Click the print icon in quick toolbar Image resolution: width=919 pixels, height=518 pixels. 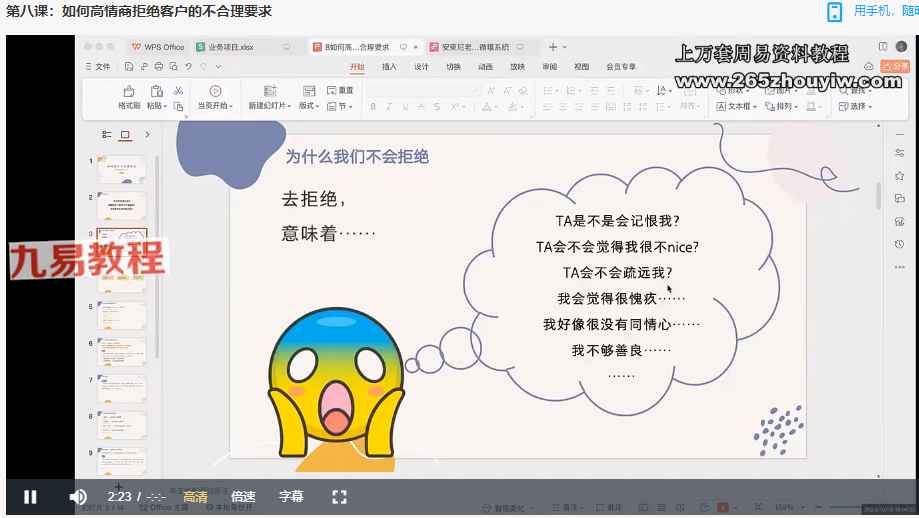point(158,67)
